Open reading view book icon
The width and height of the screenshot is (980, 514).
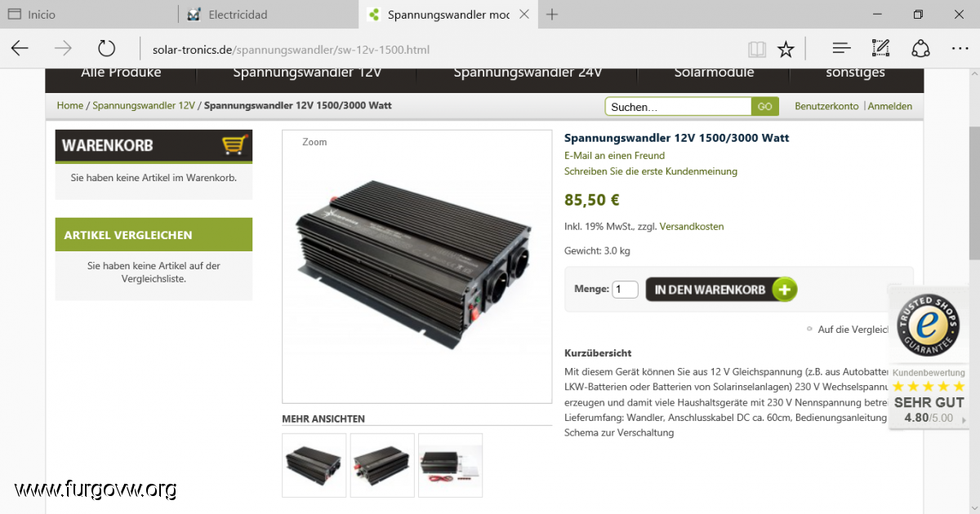(757, 50)
